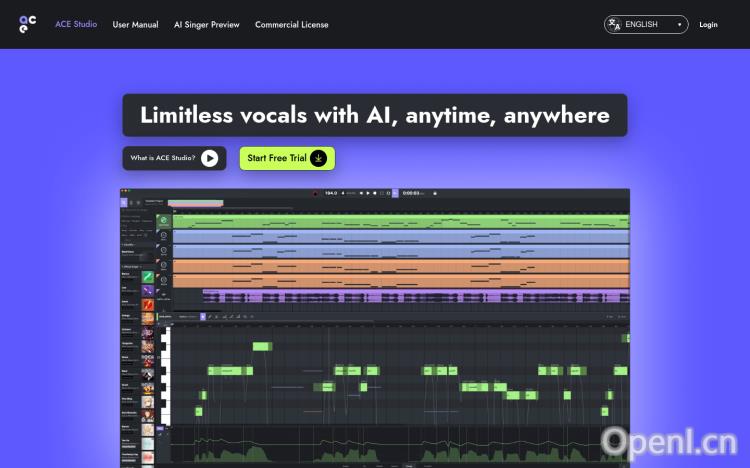Expand the ENGLISH language dropdown

click(647, 24)
